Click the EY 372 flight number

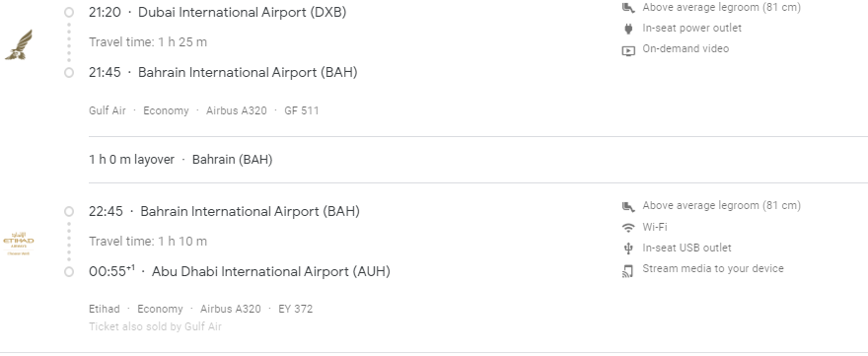pyautogui.click(x=296, y=309)
